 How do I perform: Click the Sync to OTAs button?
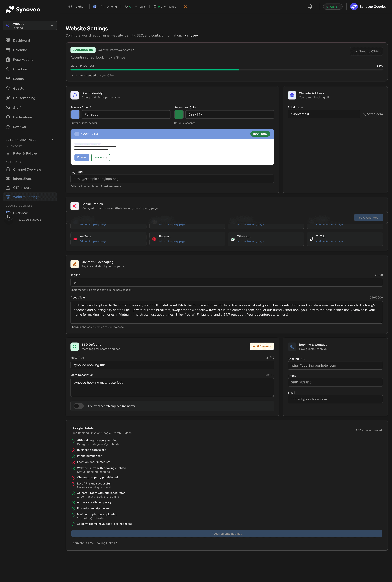[x=366, y=51]
